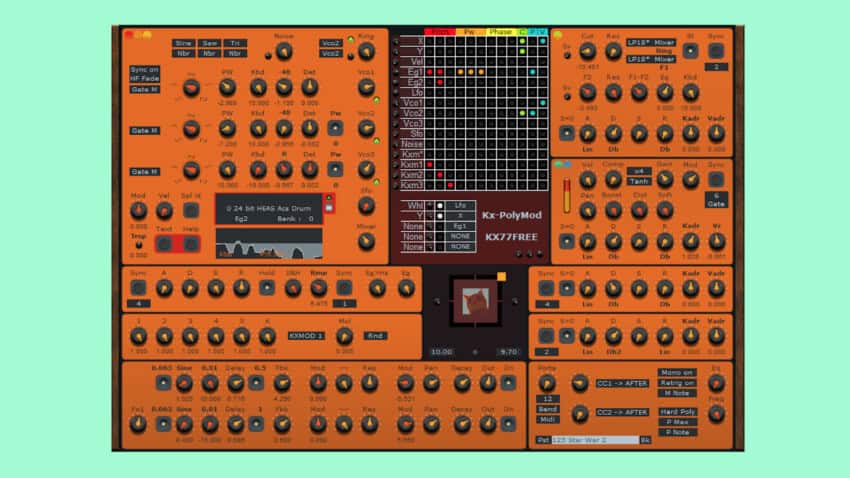Click the Hard Poly button
Viewport: 850px width, 478px height.
point(677,412)
